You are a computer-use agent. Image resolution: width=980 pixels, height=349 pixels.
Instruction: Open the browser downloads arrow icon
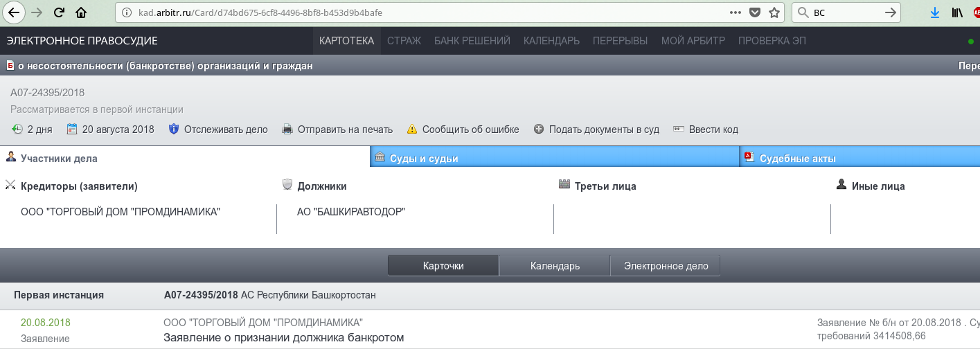pyautogui.click(x=934, y=12)
